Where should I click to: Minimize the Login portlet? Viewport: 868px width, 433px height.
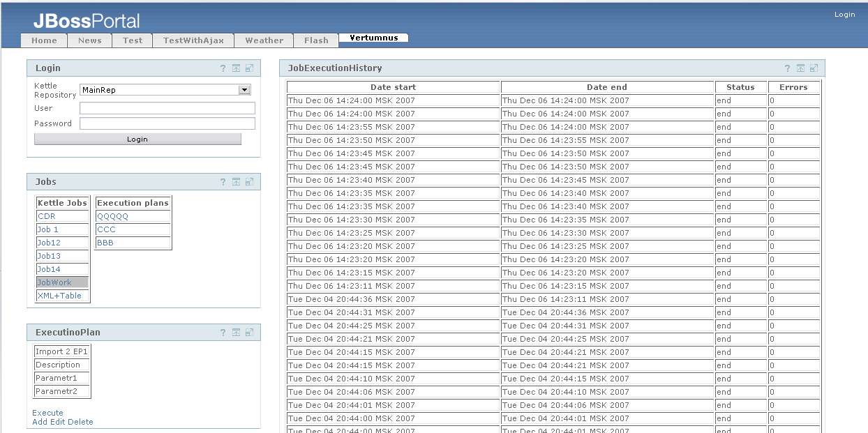pos(236,68)
